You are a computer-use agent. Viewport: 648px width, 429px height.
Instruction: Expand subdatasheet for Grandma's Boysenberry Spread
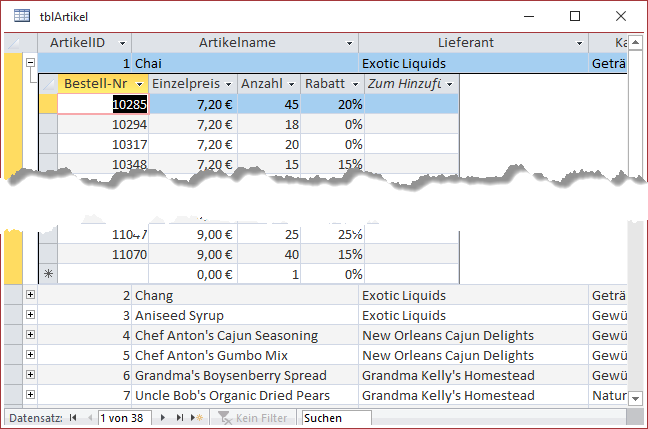coord(30,374)
